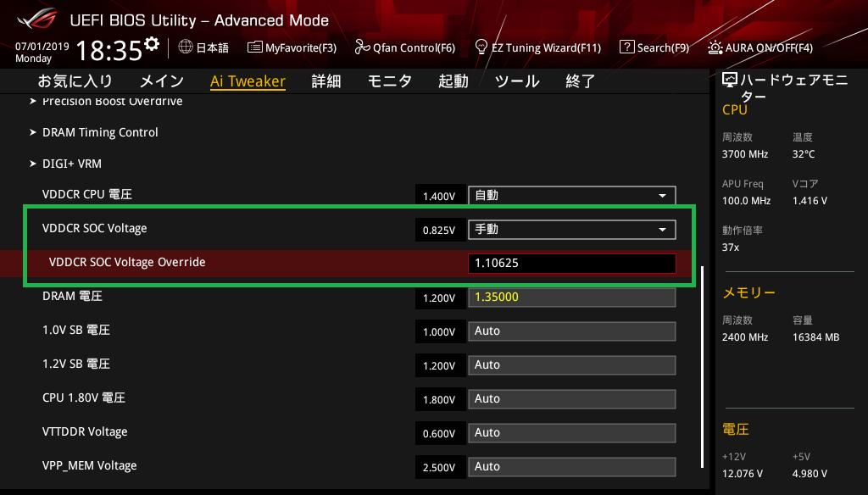Click DRAM 電圧 value field 1.35000
Screen dimensions: 868x495
[572, 298]
